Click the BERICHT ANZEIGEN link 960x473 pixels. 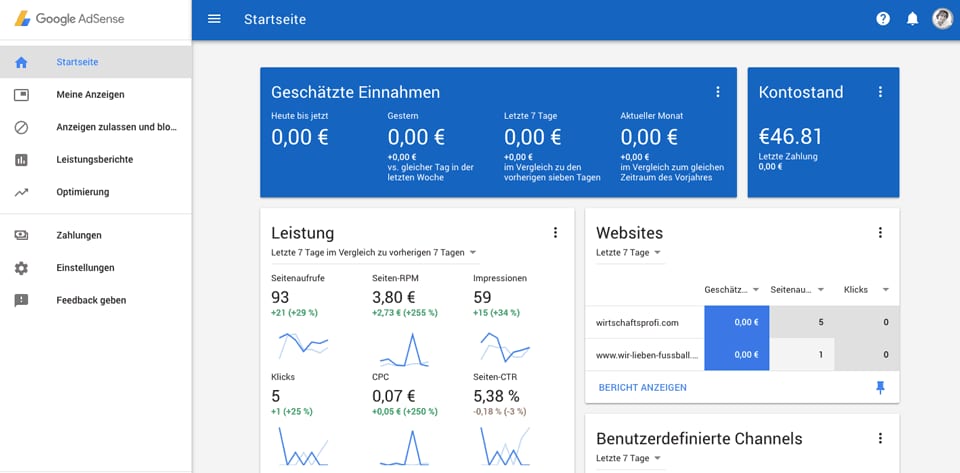[643, 387]
